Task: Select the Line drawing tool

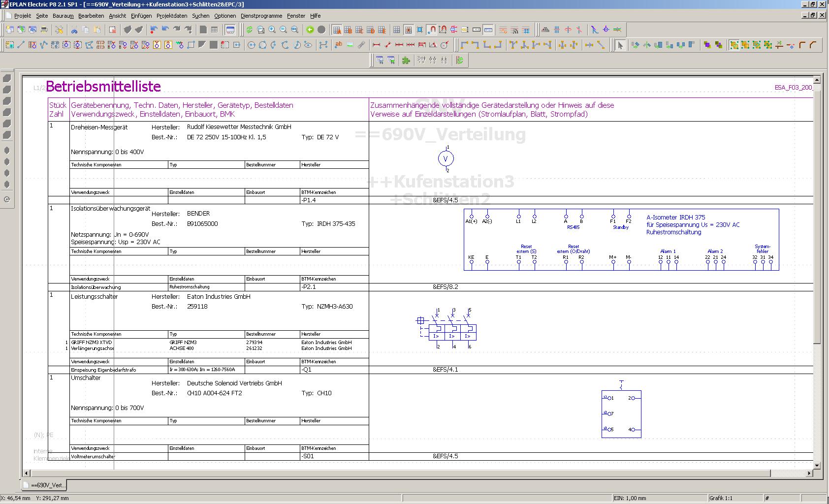Action: coord(21,45)
